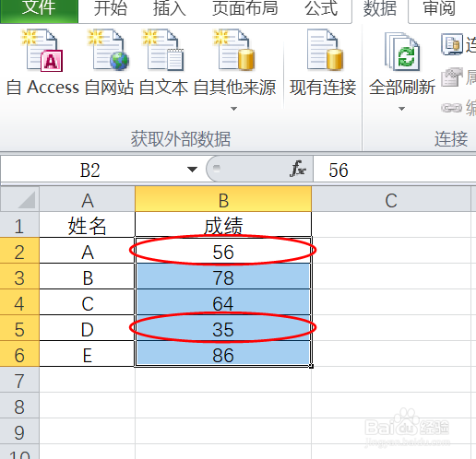Select row 1 header
Viewport: 476px width, 459px height.
click(x=19, y=226)
